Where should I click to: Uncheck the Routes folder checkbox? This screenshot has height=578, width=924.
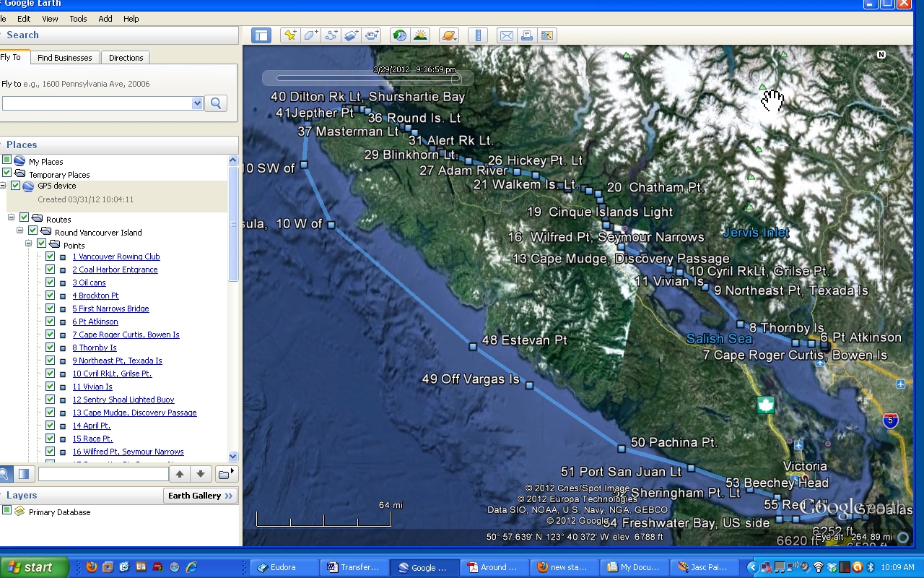coord(24,217)
